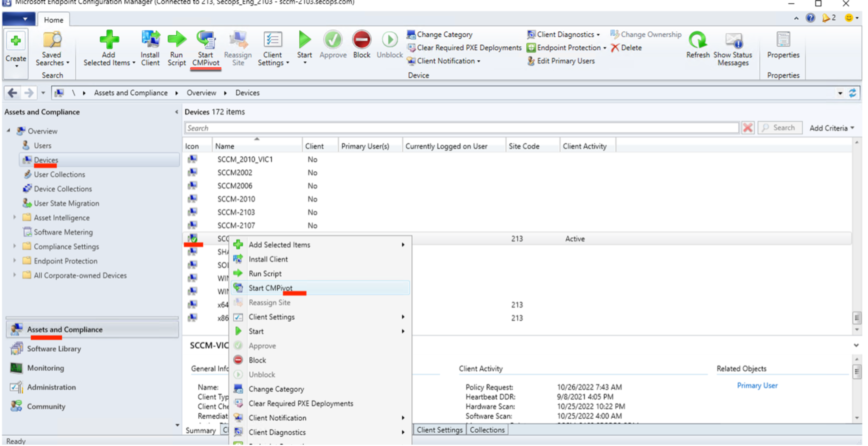Choose Install Client in the context menu
Screen dimensions: 868x446
320,259
